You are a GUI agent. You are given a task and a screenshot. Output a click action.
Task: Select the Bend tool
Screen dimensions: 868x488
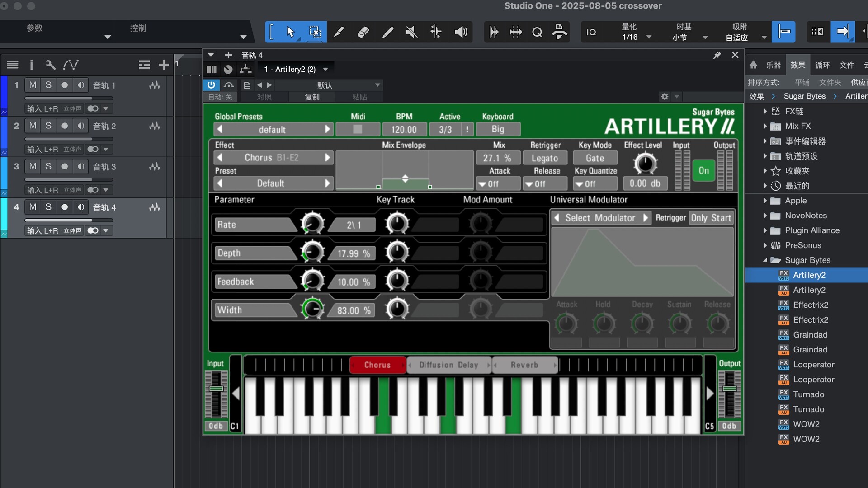click(x=436, y=32)
